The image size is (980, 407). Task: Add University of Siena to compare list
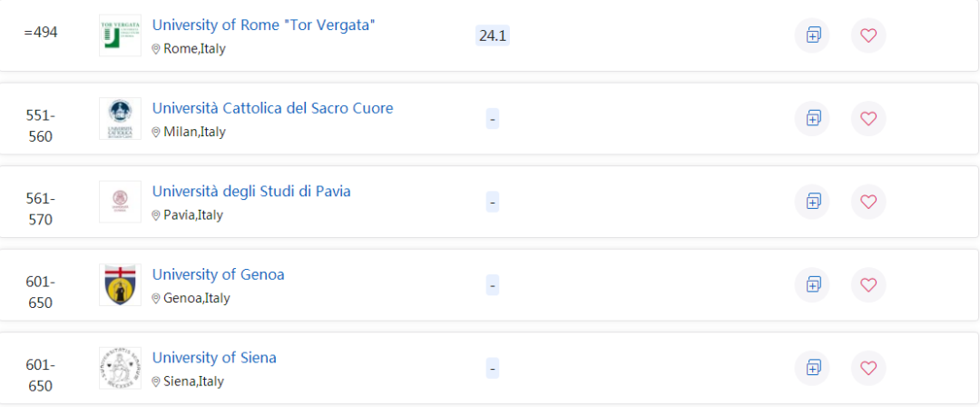812,368
